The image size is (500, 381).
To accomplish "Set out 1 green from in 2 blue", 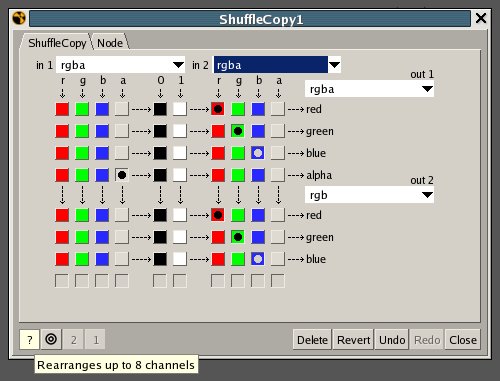I will 258,131.
